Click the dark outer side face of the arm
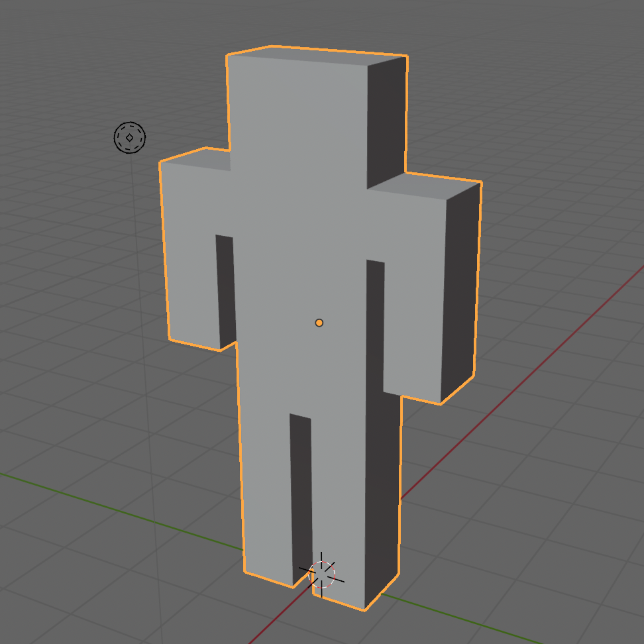Screen dimensions: 644x644 [460, 292]
